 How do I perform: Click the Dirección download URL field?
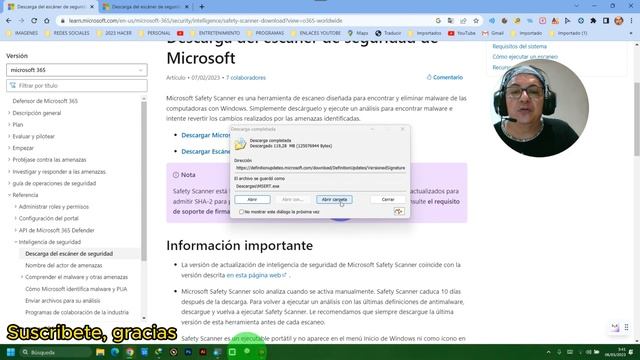click(320, 168)
